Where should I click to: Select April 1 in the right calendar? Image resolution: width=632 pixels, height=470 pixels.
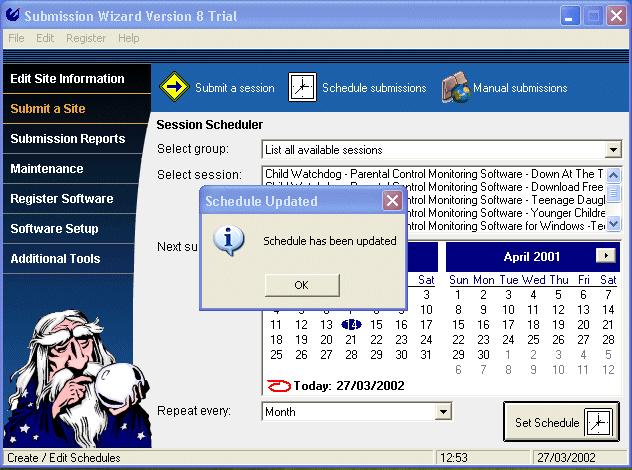click(x=458, y=295)
